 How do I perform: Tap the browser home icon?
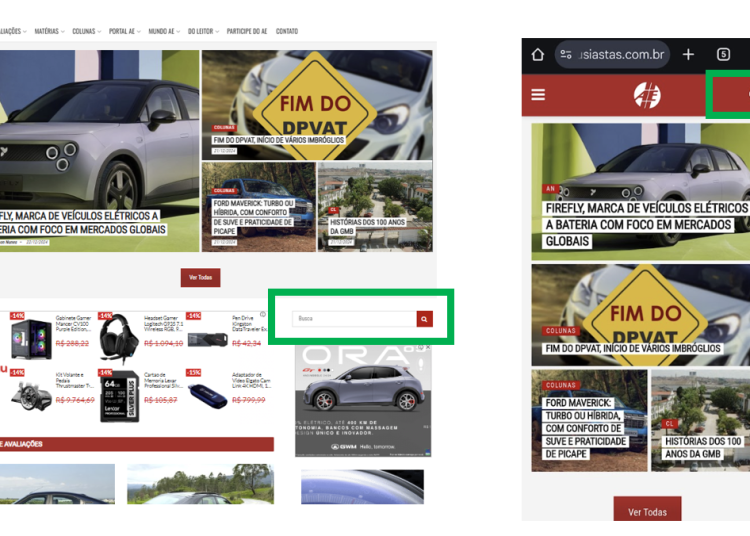pyautogui.click(x=538, y=54)
